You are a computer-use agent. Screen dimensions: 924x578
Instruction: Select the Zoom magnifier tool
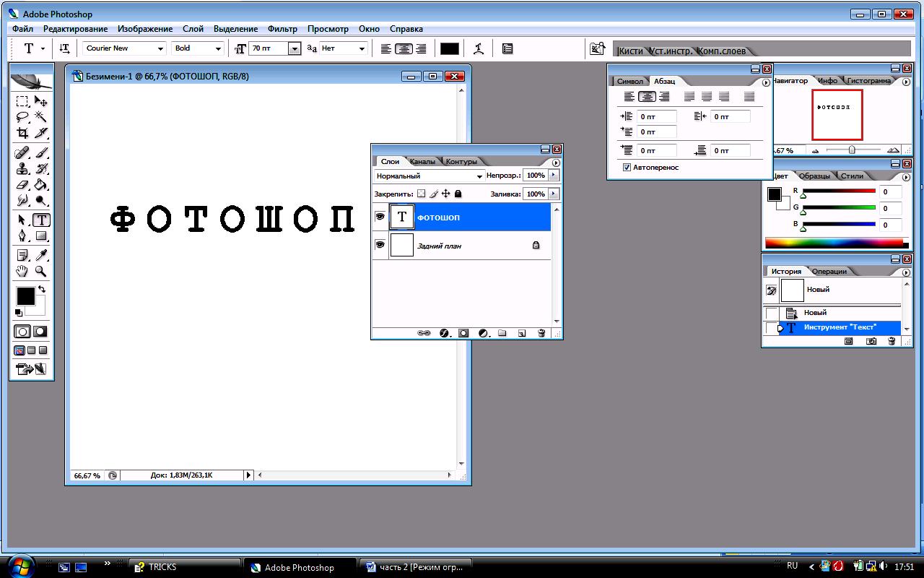click(41, 272)
